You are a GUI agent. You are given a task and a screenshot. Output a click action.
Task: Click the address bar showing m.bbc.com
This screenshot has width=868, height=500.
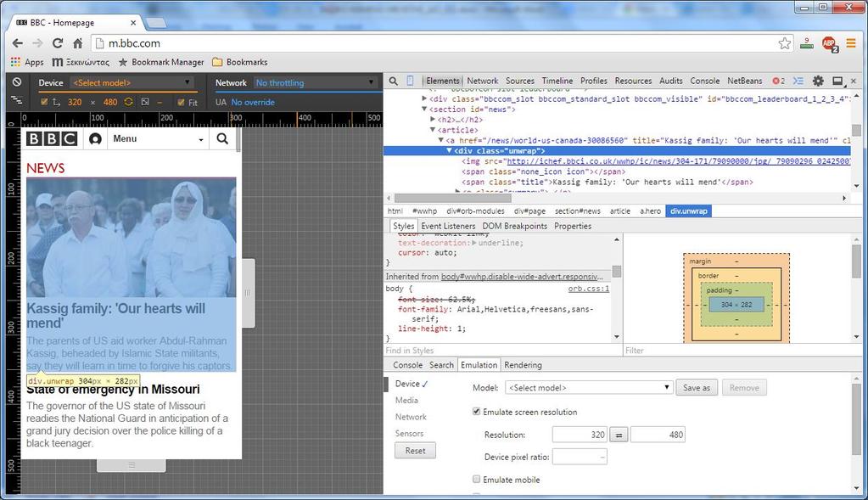pos(434,43)
